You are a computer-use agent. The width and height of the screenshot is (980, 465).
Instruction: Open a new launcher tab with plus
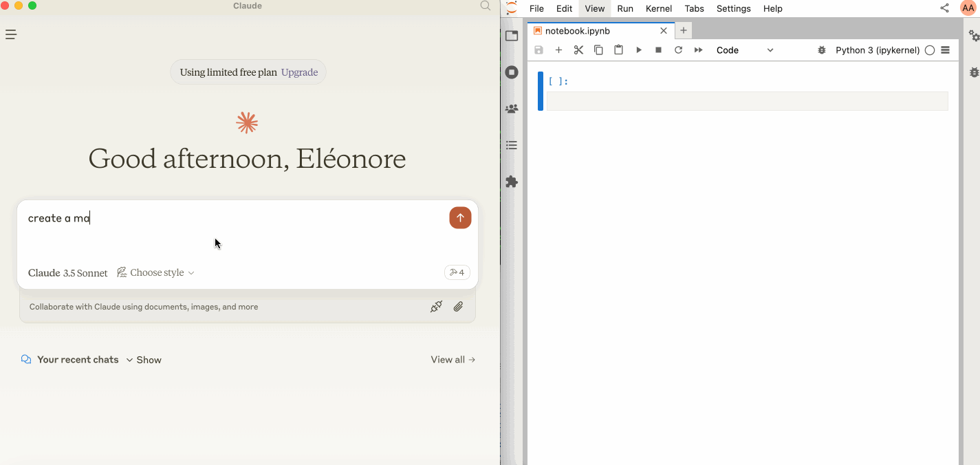click(x=684, y=31)
